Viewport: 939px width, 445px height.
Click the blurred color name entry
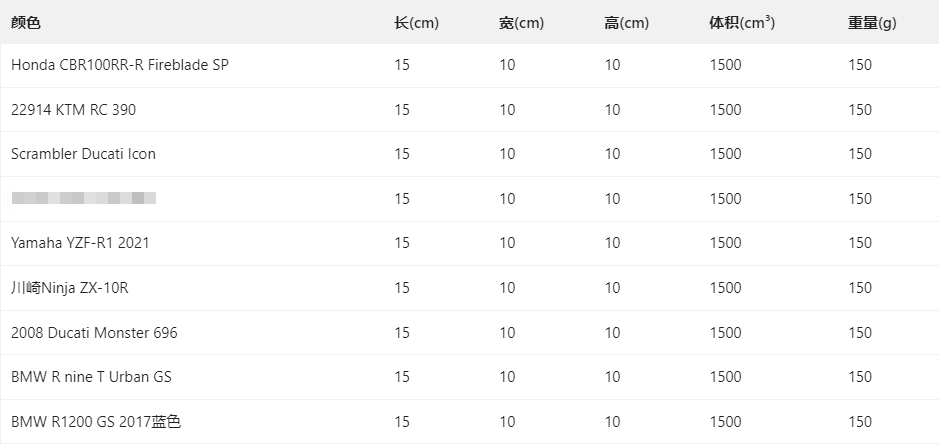click(84, 198)
